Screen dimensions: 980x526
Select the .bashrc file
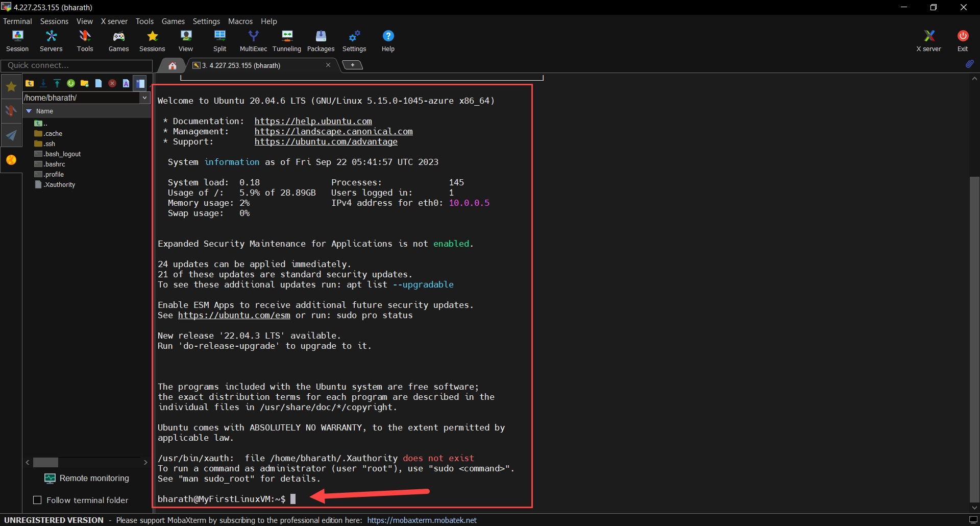50,164
